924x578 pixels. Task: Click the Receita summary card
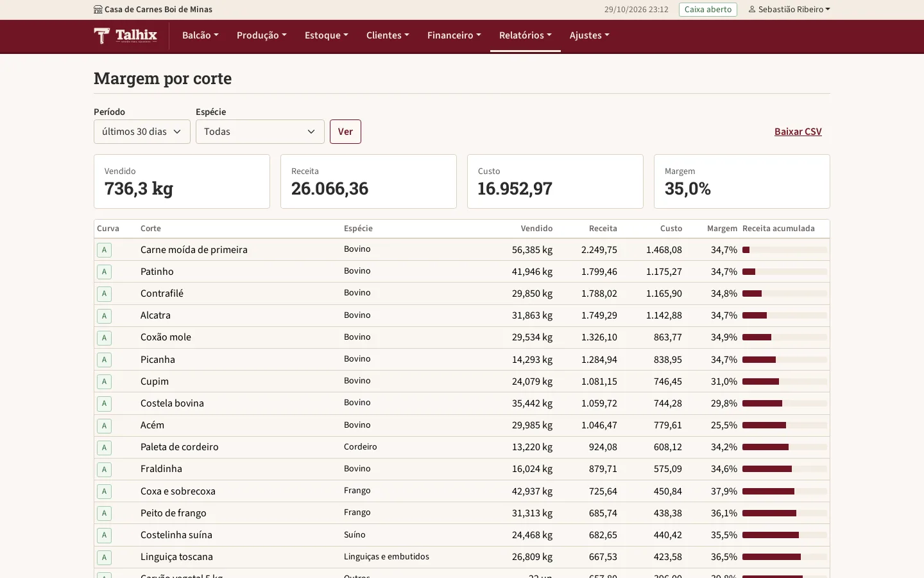tap(368, 181)
